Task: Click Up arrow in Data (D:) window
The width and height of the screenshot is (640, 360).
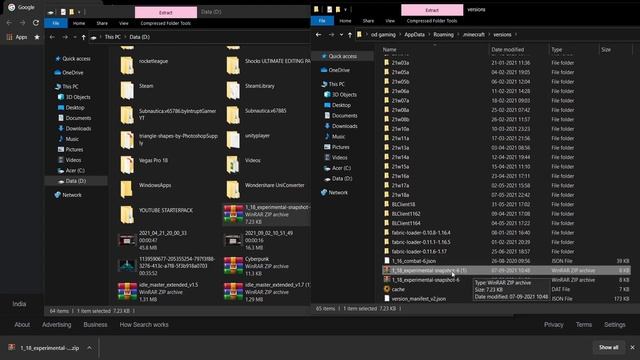Action: pyautogui.click(x=84, y=37)
